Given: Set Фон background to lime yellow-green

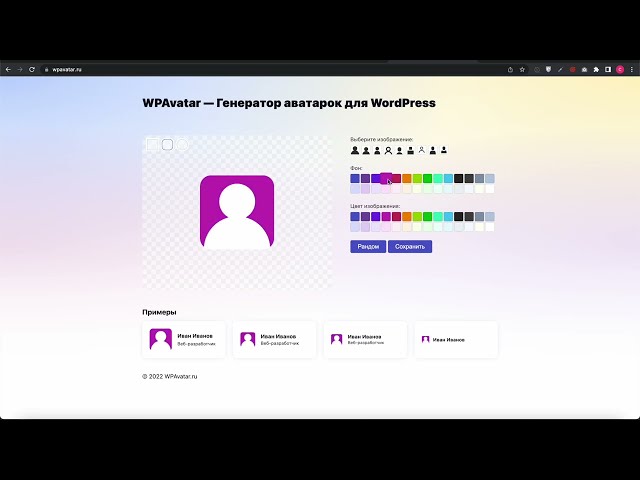Looking at the screenshot, I should tap(417, 178).
